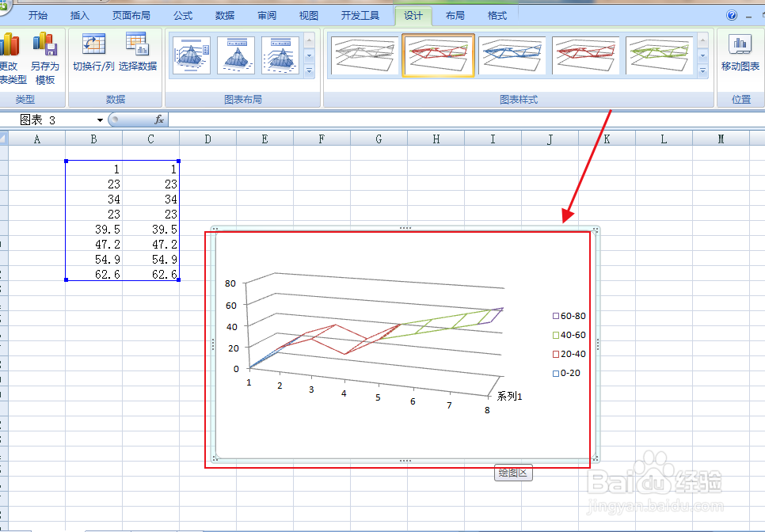This screenshot has height=532, width=765.
Task: Click the 20-40 legend color marker
Action: (556, 354)
